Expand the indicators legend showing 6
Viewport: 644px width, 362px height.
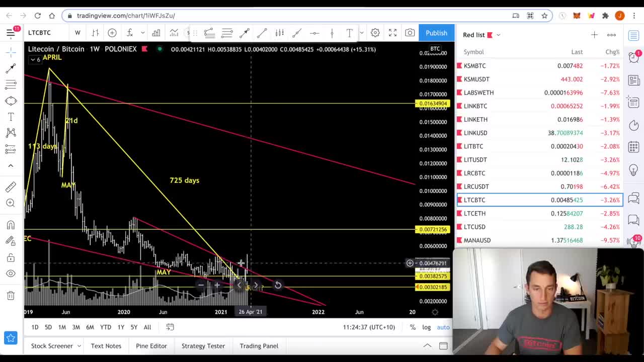coord(35,60)
